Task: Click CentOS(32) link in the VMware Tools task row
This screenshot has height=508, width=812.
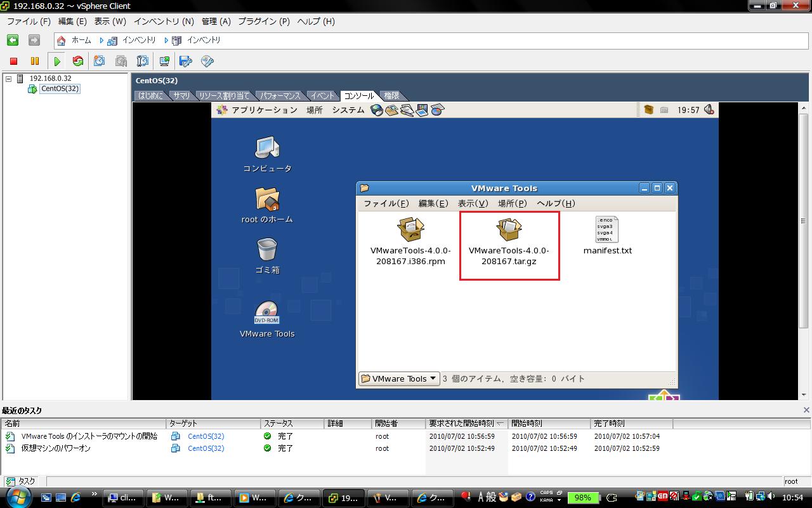Action: (x=206, y=436)
